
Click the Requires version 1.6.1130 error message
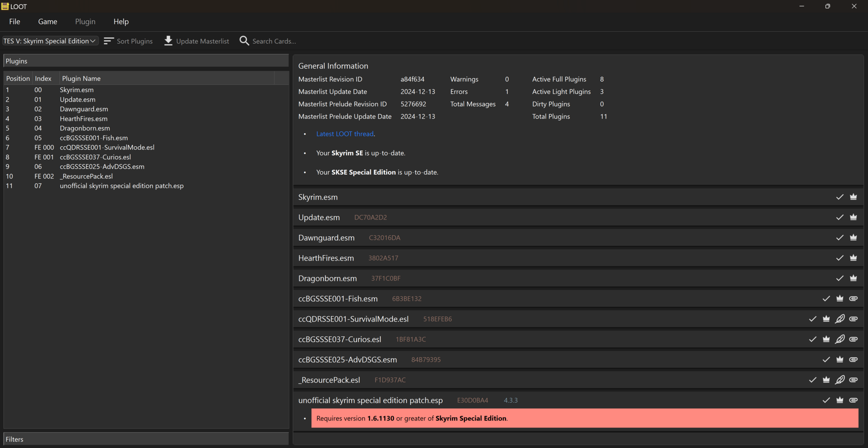pyautogui.click(x=585, y=418)
